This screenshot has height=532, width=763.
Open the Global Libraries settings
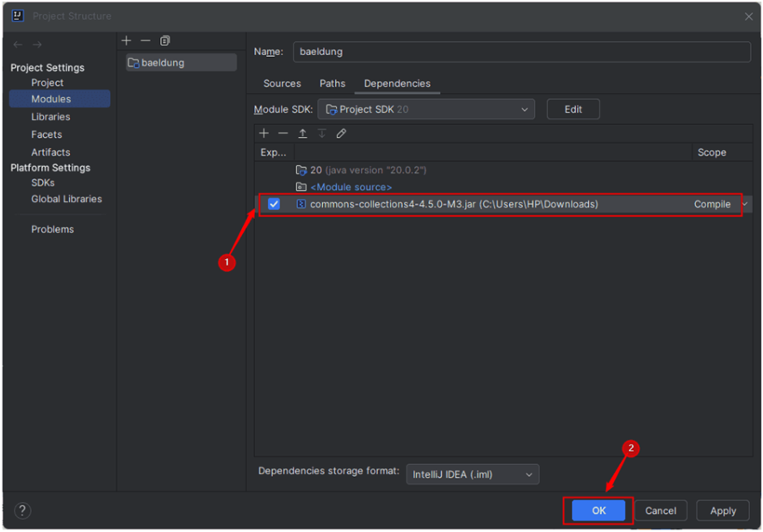[x=66, y=199]
